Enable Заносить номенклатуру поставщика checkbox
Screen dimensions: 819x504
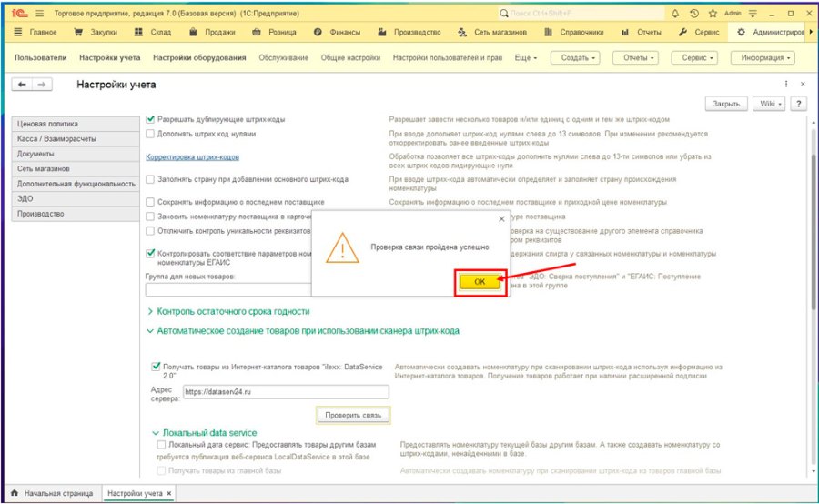150,217
